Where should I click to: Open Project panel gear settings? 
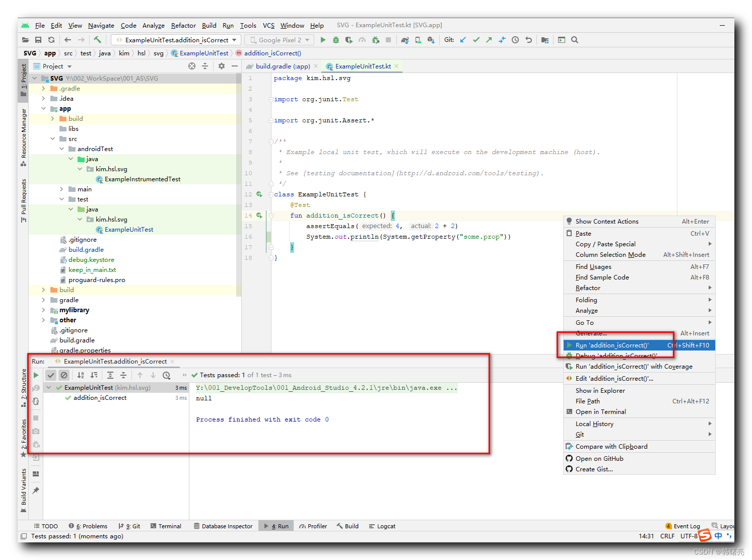coord(222,66)
